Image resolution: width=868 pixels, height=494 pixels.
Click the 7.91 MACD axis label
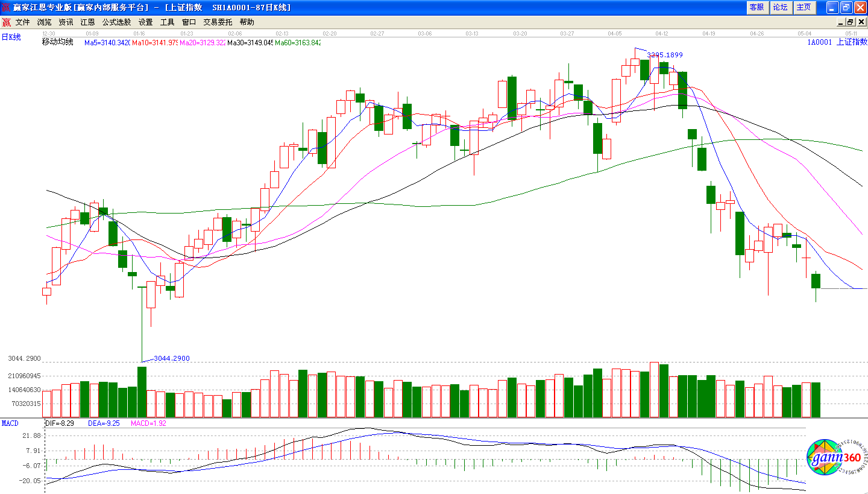tap(33, 451)
